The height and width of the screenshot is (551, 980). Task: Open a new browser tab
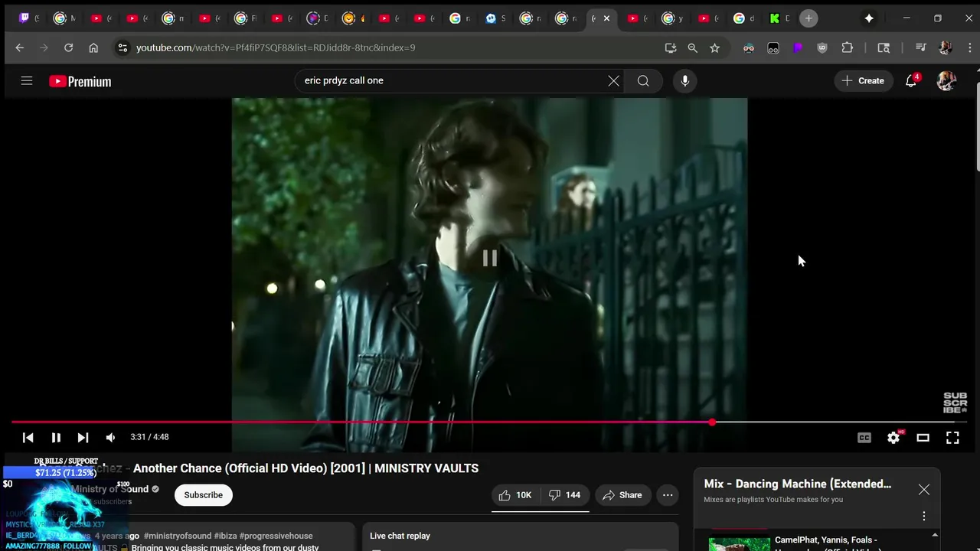click(x=808, y=18)
